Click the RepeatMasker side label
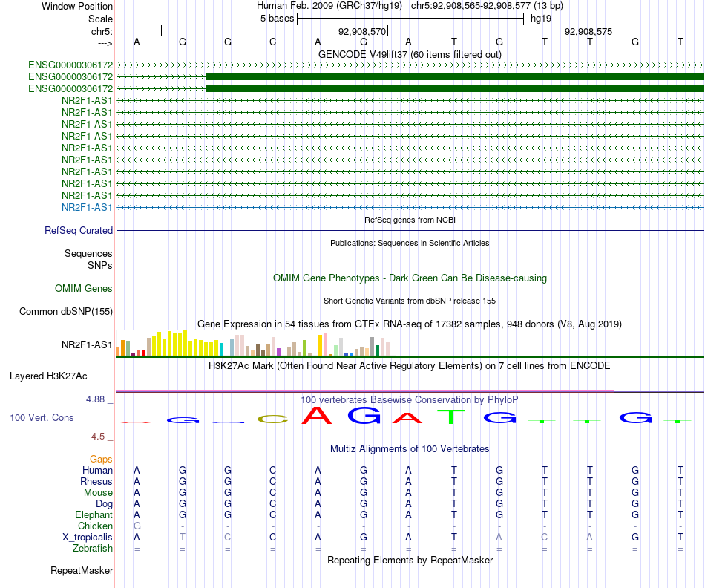Screen dimensions: 705x588 pyautogui.click(x=82, y=570)
